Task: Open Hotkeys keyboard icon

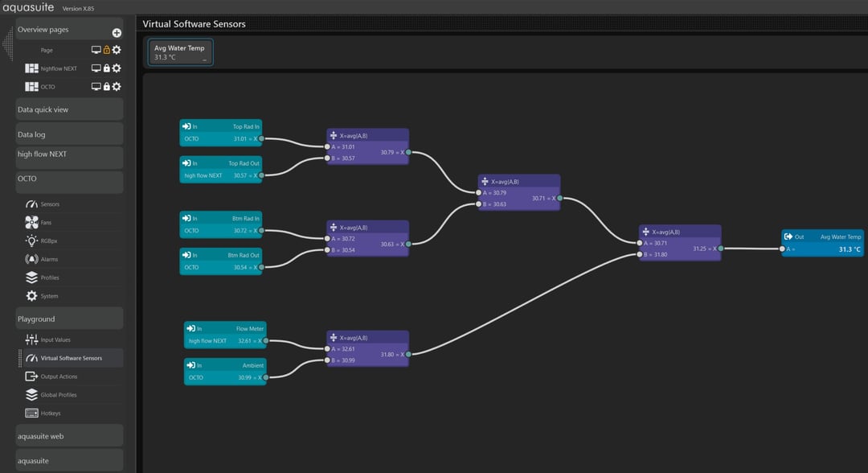Action: pos(31,413)
